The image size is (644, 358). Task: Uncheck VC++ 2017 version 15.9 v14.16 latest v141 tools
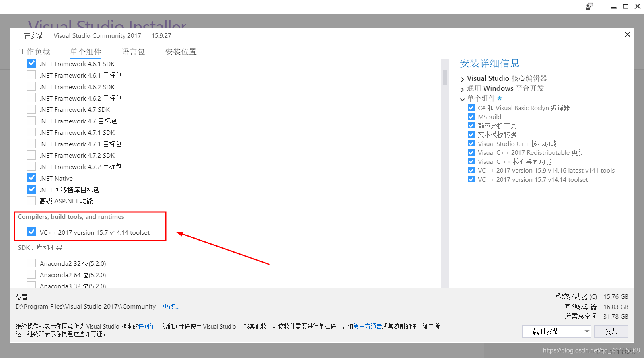pyautogui.click(x=471, y=171)
